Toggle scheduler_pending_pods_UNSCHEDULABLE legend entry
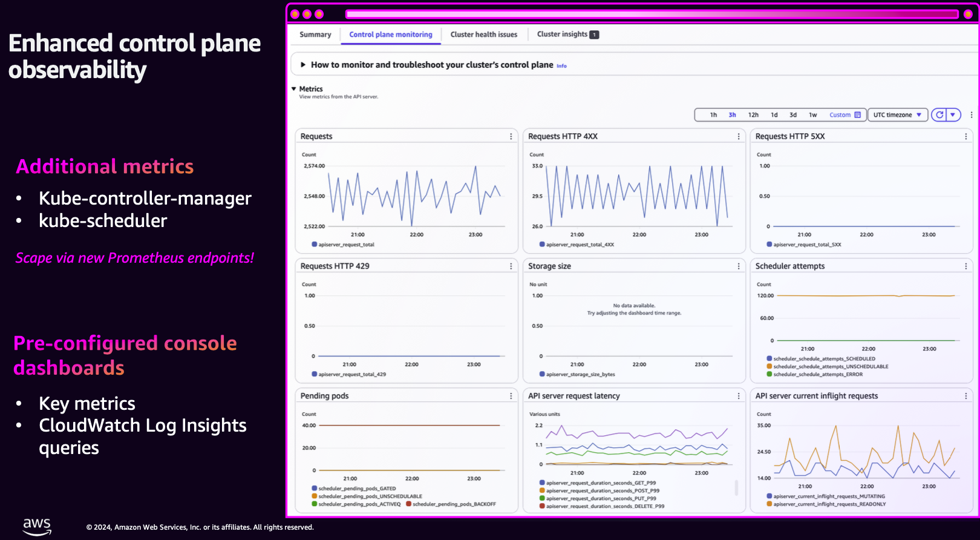The height and width of the screenshot is (540, 980). [x=367, y=496]
